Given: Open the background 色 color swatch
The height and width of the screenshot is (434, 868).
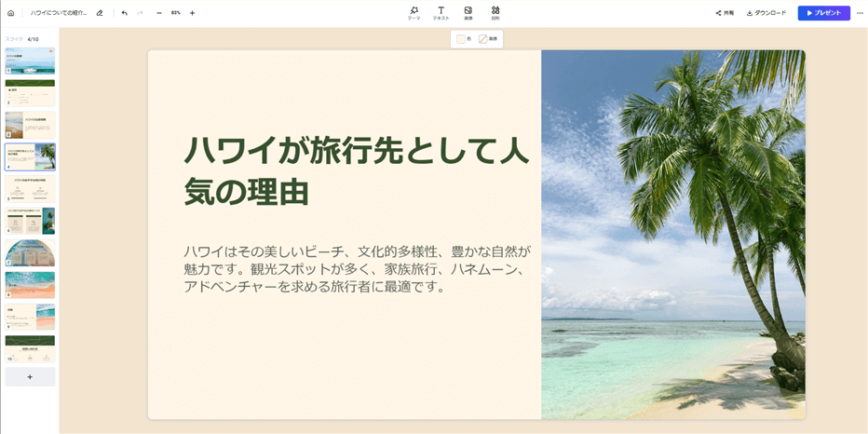Looking at the screenshot, I should tap(464, 39).
